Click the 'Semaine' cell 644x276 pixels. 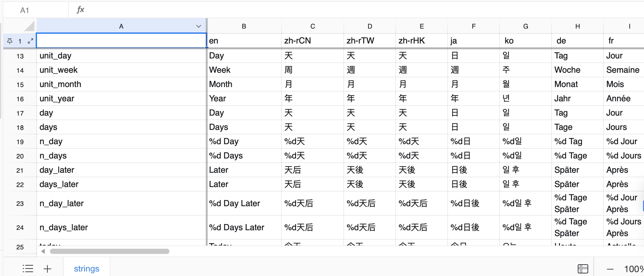(x=624, y=70)
